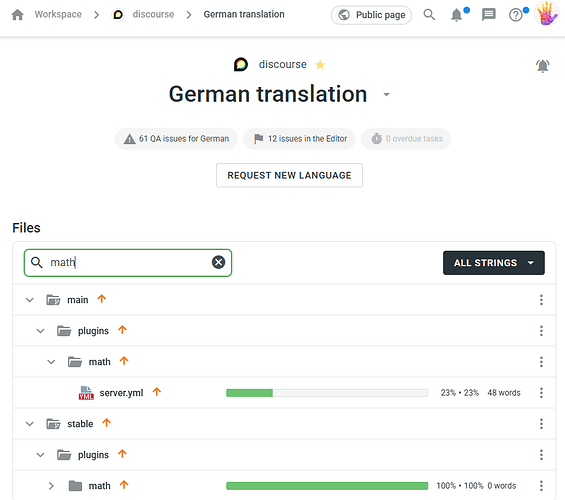The width and height of the screenshot is (565, 500).
Task: Click priority arrow on plugins under main
Action: [123, 330]
